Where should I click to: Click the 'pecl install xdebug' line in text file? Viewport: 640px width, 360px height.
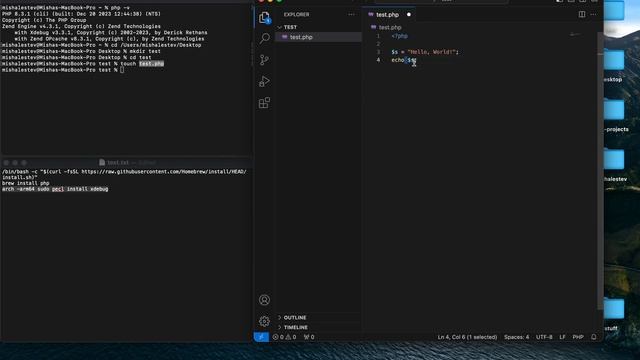55,189
